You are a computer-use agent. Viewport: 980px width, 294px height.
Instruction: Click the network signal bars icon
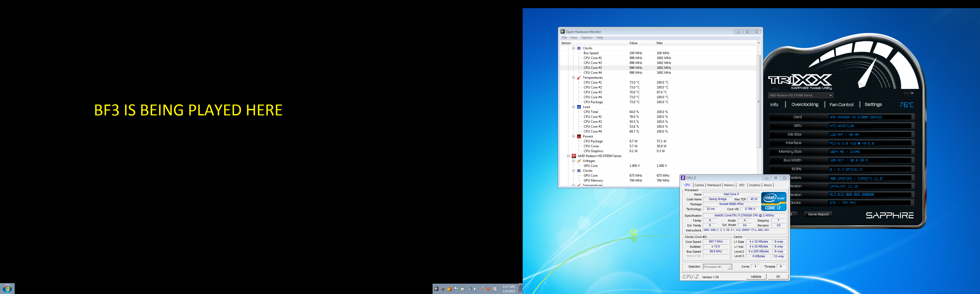(x=469, y=289)
